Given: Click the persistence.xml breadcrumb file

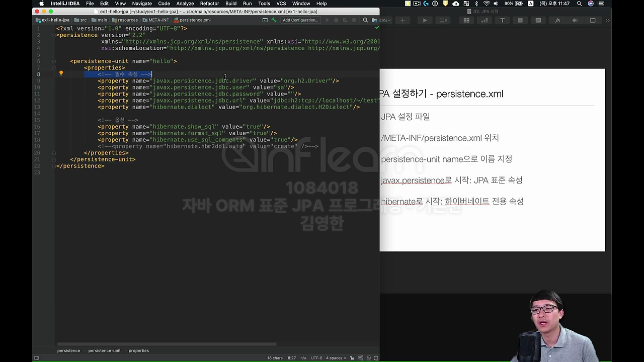Looking at the screenshot, I should pos(192,20).
